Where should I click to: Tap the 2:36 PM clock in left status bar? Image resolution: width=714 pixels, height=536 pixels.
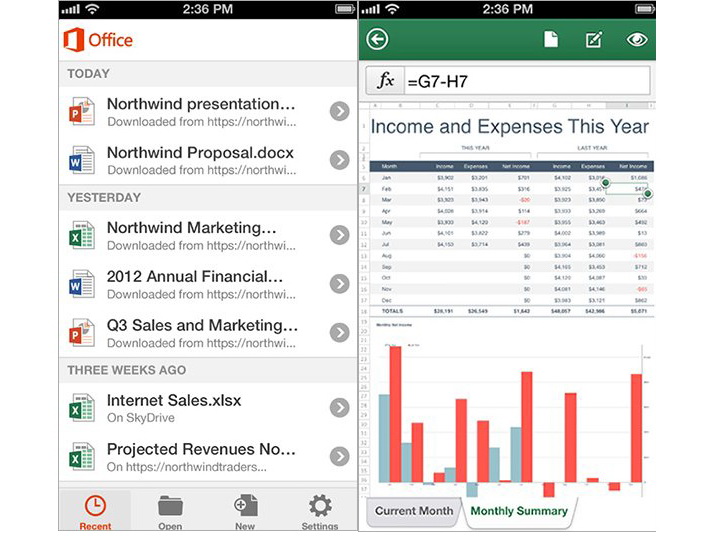(208, 9)
